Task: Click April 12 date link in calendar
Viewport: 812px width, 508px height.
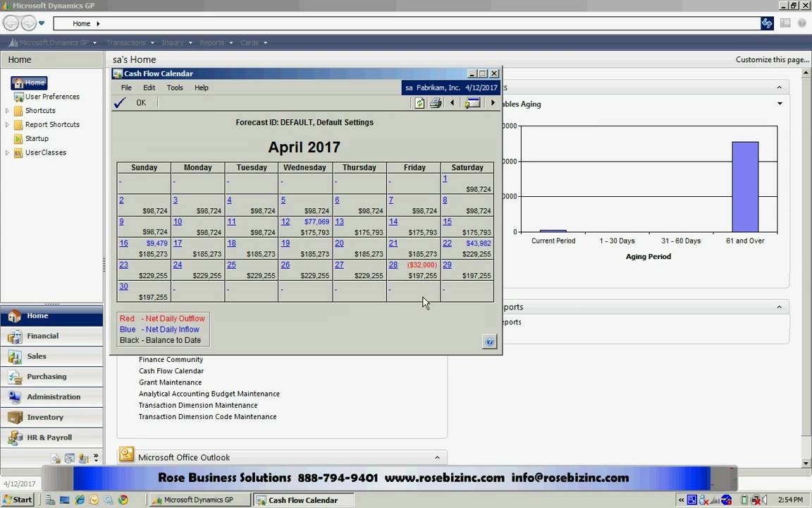Action: click(285, 222)
